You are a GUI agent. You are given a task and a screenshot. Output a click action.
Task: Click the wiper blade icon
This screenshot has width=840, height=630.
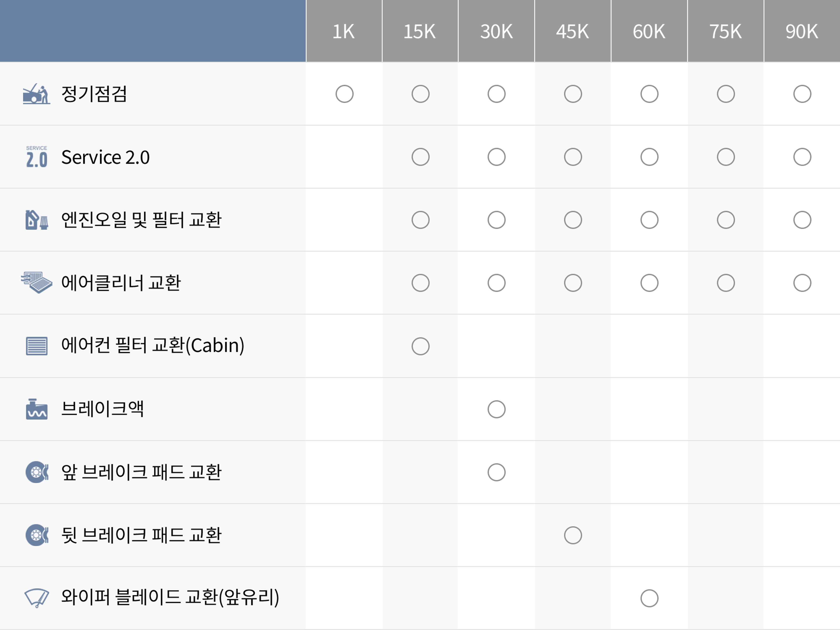coord(37,598)
